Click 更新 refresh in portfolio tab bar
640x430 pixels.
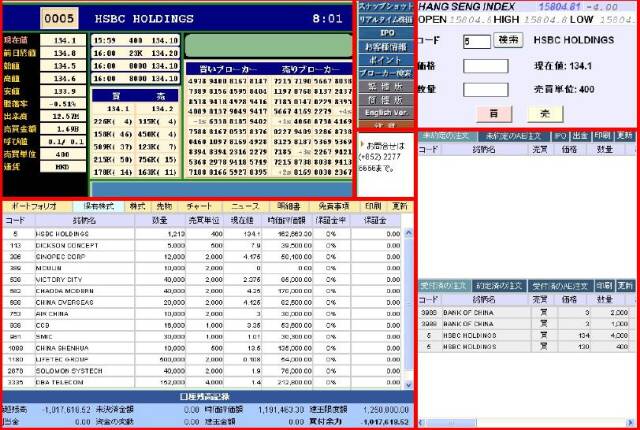pyautogui.click(x=400, y=206)
